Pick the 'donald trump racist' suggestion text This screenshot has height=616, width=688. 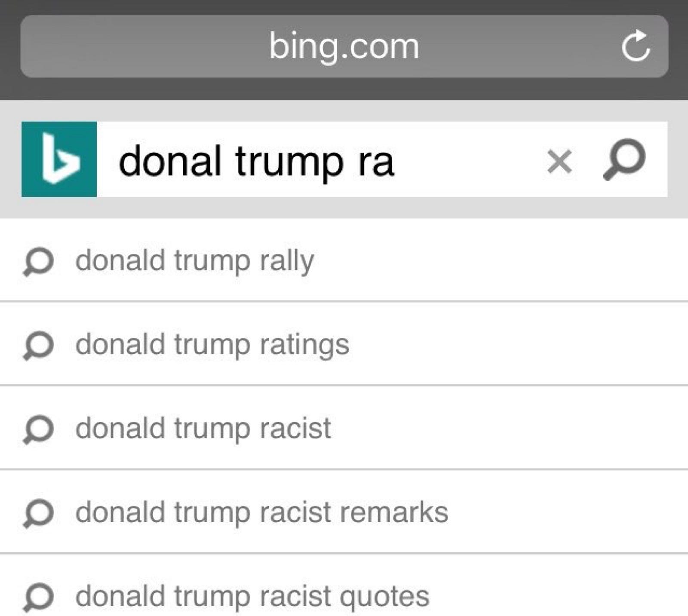pyautogui.click(x=203, y=429)
